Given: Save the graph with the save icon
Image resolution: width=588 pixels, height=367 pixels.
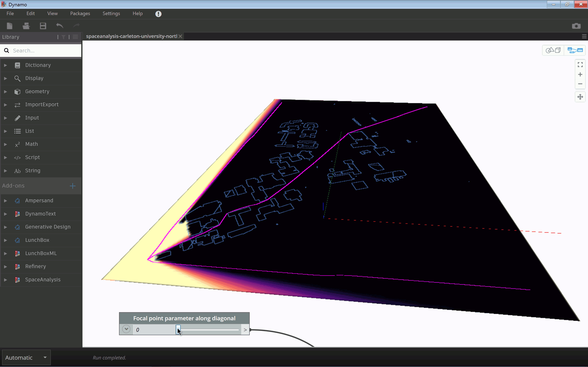Looking at the screenshot, I should click(43, 26).
